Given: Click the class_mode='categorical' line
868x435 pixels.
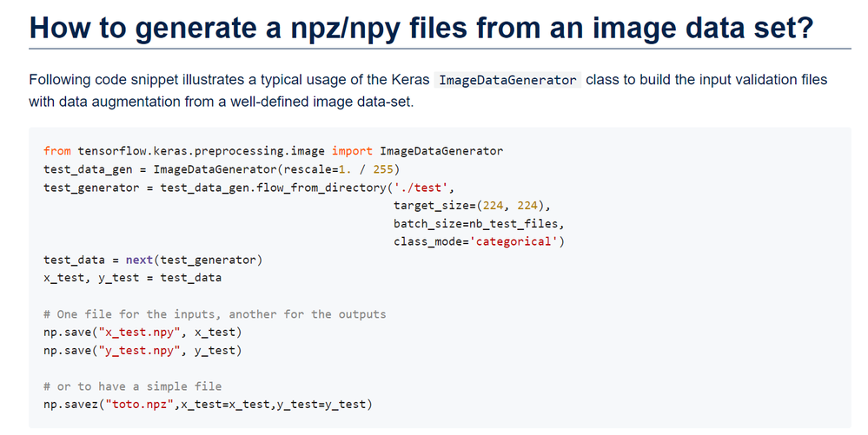Looking at the screenshot, I should [479, 242].
